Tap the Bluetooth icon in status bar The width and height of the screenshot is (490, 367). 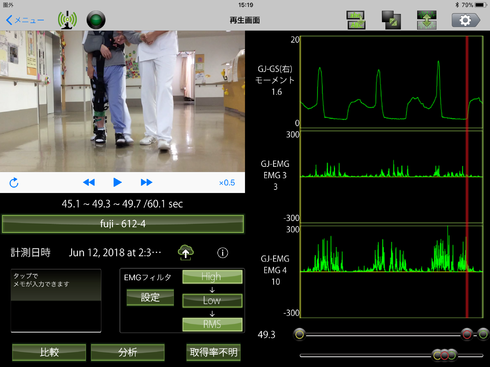tap(457, 5)
